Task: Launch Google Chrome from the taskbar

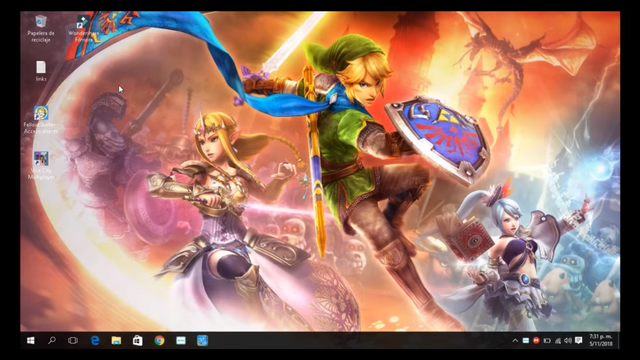Action: pyautogui.click(x=159, y=340)
